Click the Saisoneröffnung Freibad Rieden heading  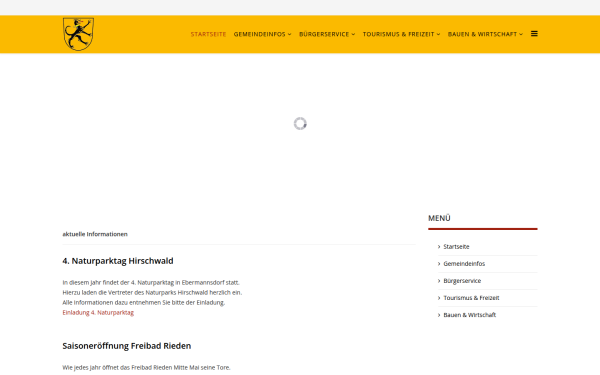tap(127, 346)
